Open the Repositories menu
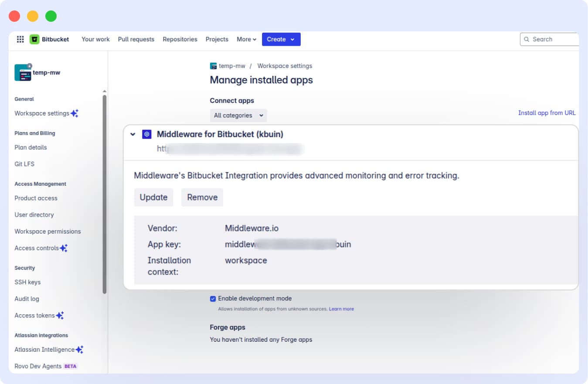Image resolution: width=588 pixels, height=384 pixels. pyautogui.click(x=180, y=39)
